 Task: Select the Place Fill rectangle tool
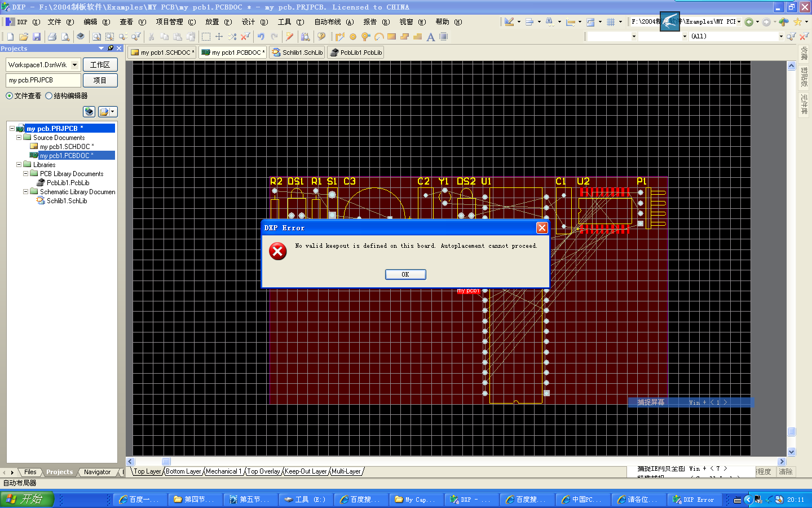click(x=392, y=37)
